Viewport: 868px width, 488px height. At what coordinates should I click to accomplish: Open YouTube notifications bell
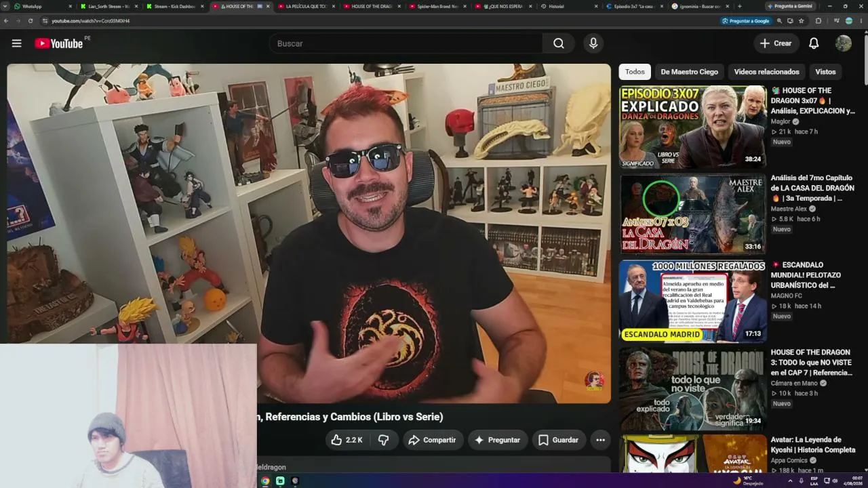814,43
